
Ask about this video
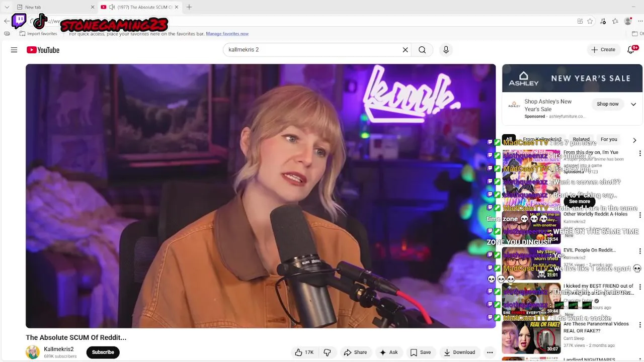[388, 352]
